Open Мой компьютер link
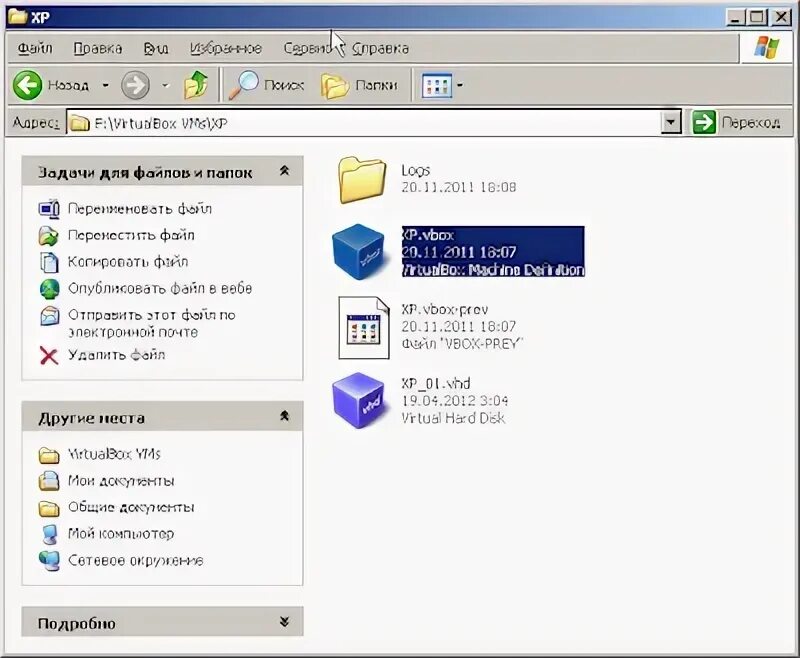 coord(121,534)
